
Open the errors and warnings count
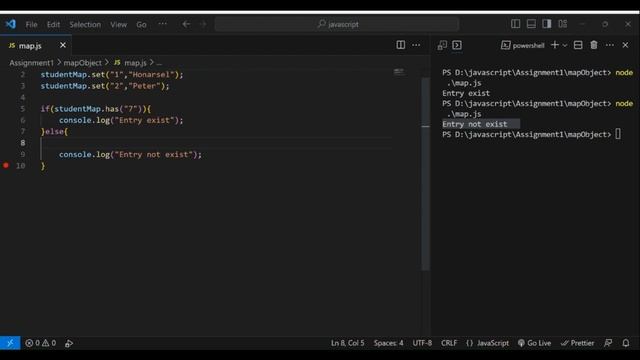click(40, 343)
